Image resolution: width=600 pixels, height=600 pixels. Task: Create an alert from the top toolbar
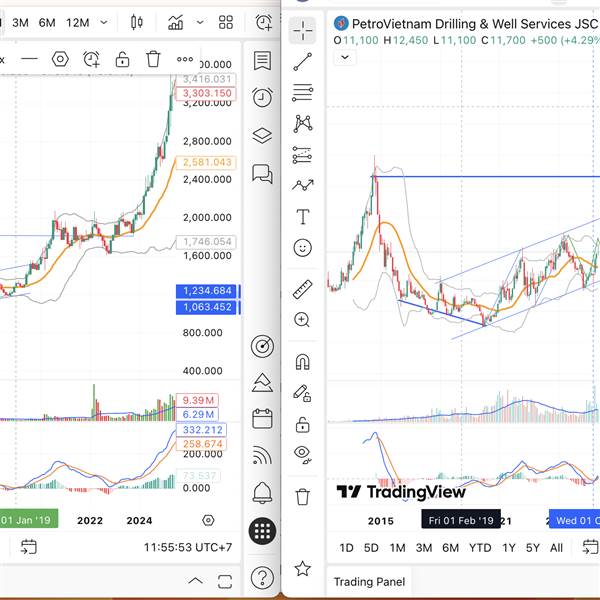point(264,22)
